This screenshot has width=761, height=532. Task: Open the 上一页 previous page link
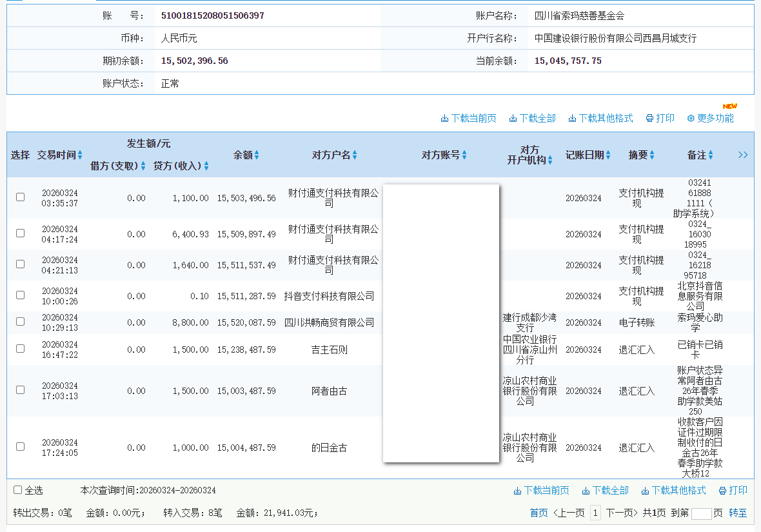[x=569, y=511]
